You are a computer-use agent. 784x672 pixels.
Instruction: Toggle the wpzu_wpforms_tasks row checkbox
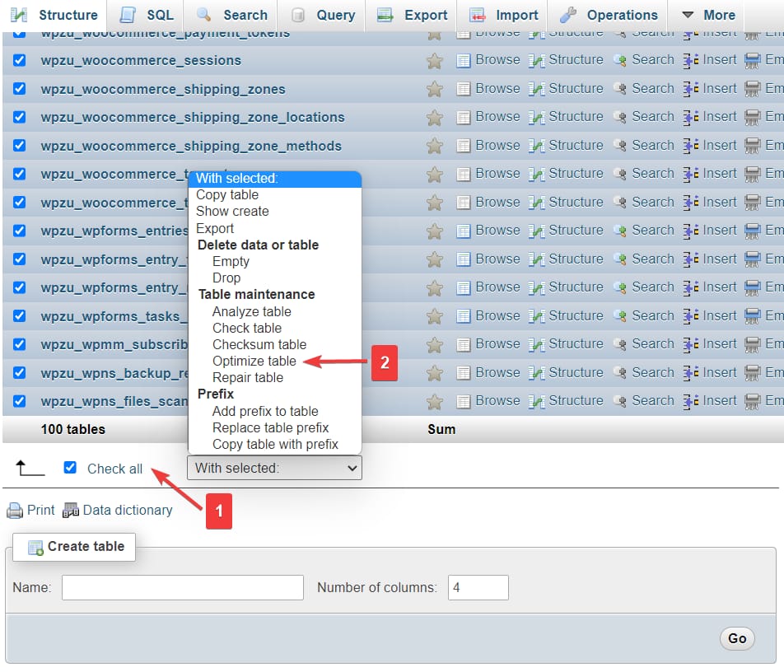click(19, 316)
